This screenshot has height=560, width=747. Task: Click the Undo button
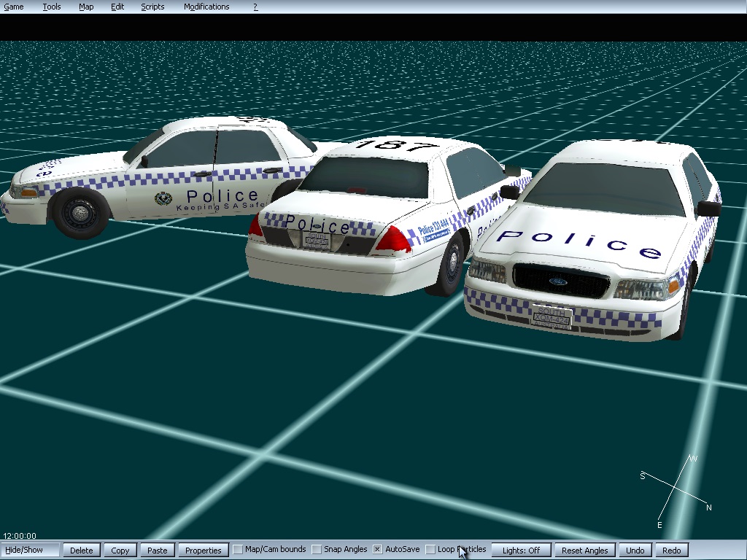[x=635, y=550]
